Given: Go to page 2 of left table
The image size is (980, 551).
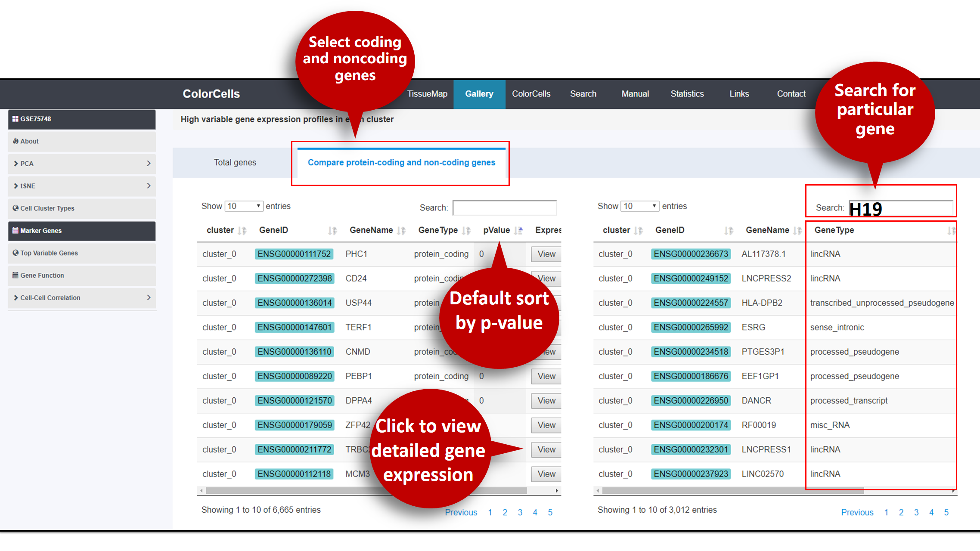Looking at the screenshot, I should [505, 512].
